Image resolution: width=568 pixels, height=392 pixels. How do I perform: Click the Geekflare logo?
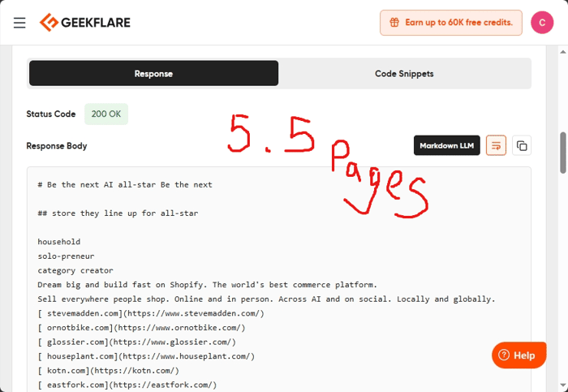[84, 23]
